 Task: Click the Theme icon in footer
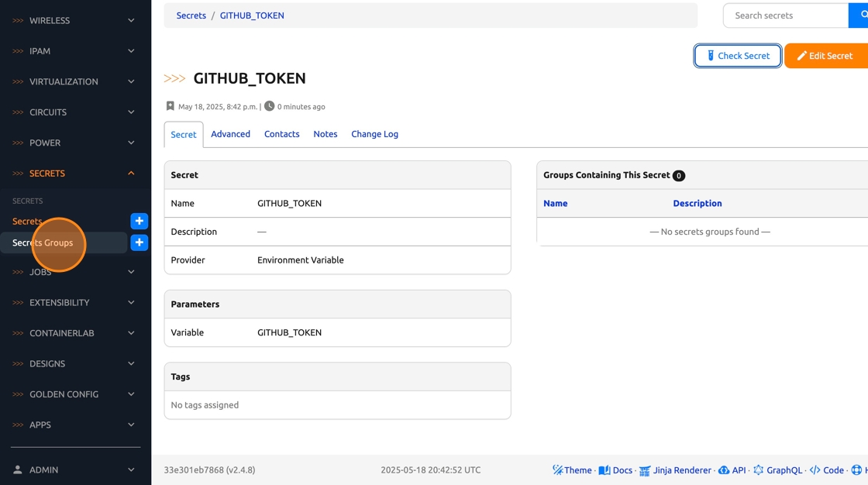557,470
